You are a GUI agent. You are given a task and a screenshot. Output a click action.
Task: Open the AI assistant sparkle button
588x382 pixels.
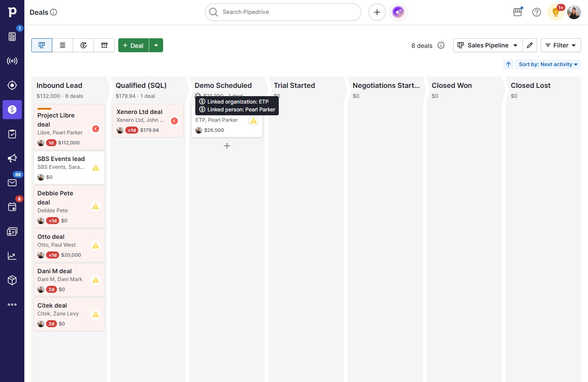tap(398, 12)
